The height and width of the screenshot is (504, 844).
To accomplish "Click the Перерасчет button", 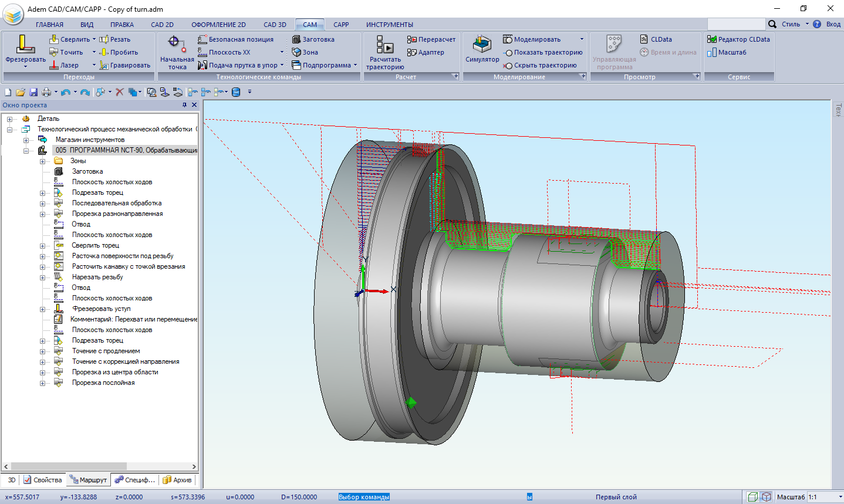I will [x=431, y=39].
